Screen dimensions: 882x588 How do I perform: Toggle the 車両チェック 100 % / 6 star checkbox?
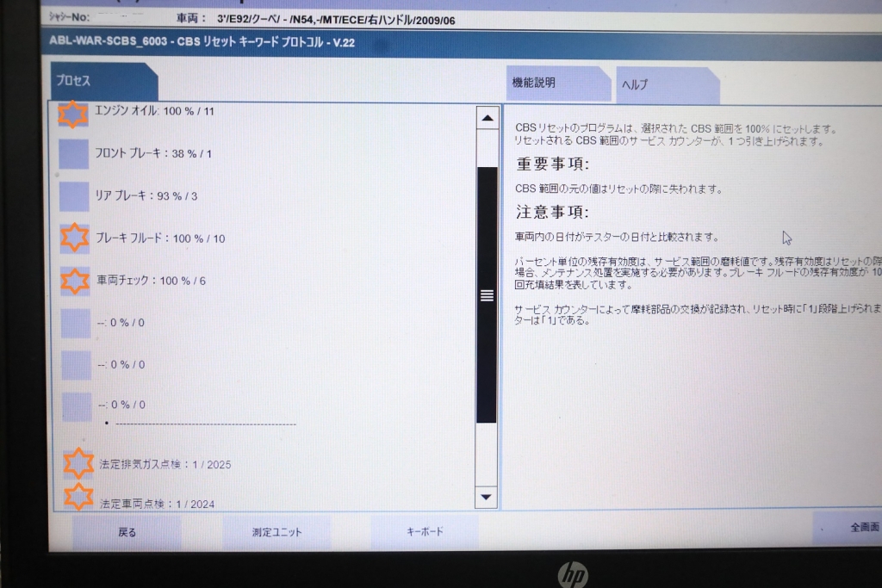pyautogui.click(x=76, y=281)
